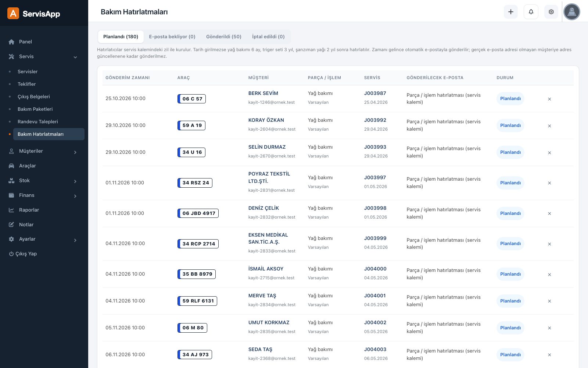Click the Finans wallet icon
Image resolution: width=588 pixels, height=368 pixels.
tap(11, 195)
